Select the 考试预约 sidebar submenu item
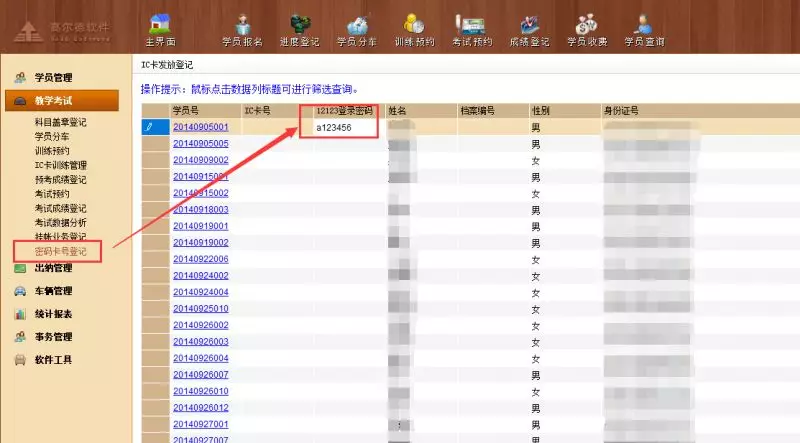This screenshot has height=443, width=800. click(x=52, y=193)
